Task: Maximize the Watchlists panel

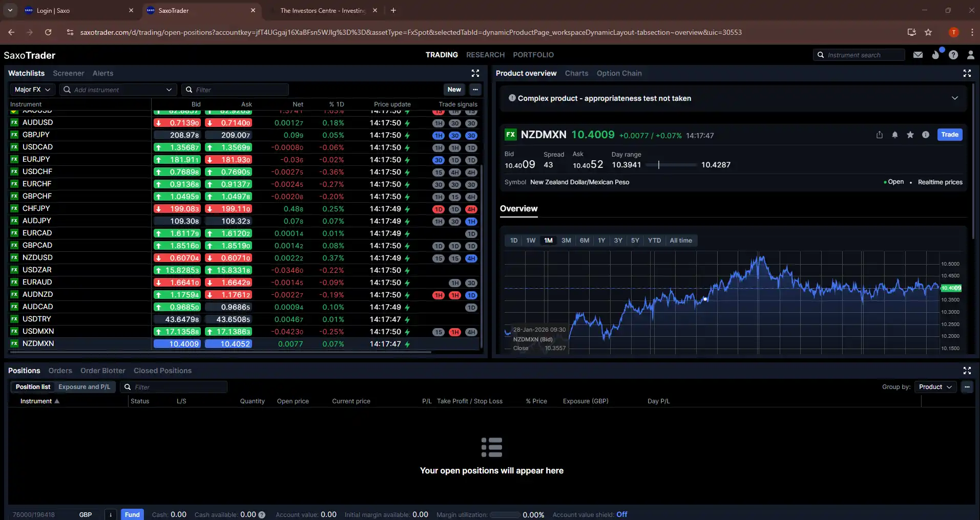Action: pos(475,73)
